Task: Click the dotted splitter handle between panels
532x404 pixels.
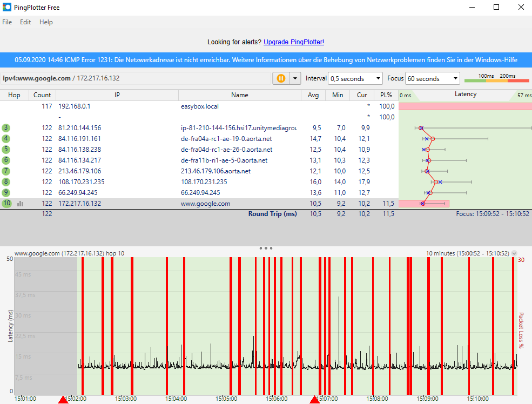Action: tap(266, 248)
